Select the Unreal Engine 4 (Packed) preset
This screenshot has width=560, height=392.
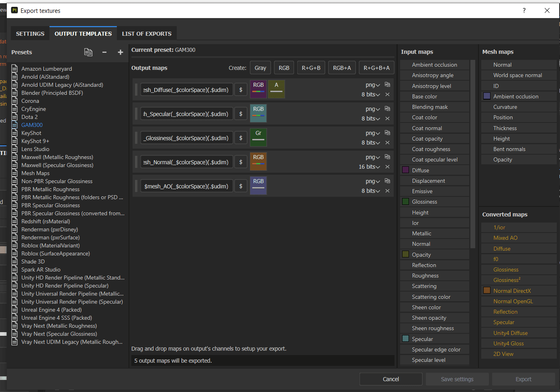(x=51, y=310)
